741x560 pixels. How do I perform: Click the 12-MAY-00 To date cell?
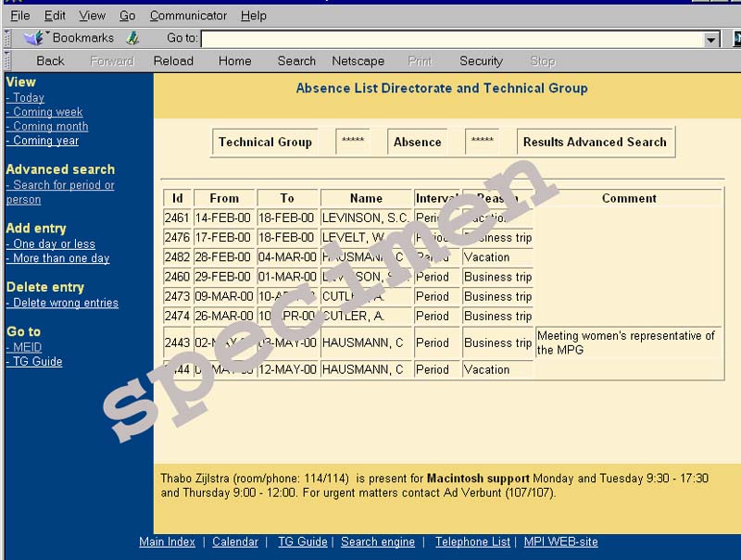[287, 369]
